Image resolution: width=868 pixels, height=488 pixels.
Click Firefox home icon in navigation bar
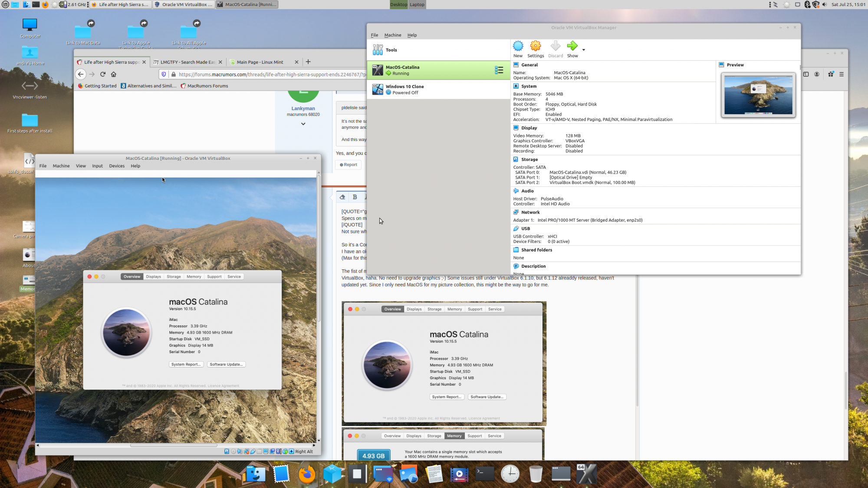point(114,74)
